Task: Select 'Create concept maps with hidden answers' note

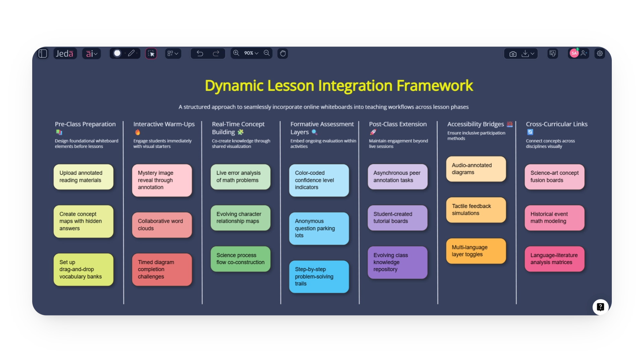Action: [x=84, y=221]
